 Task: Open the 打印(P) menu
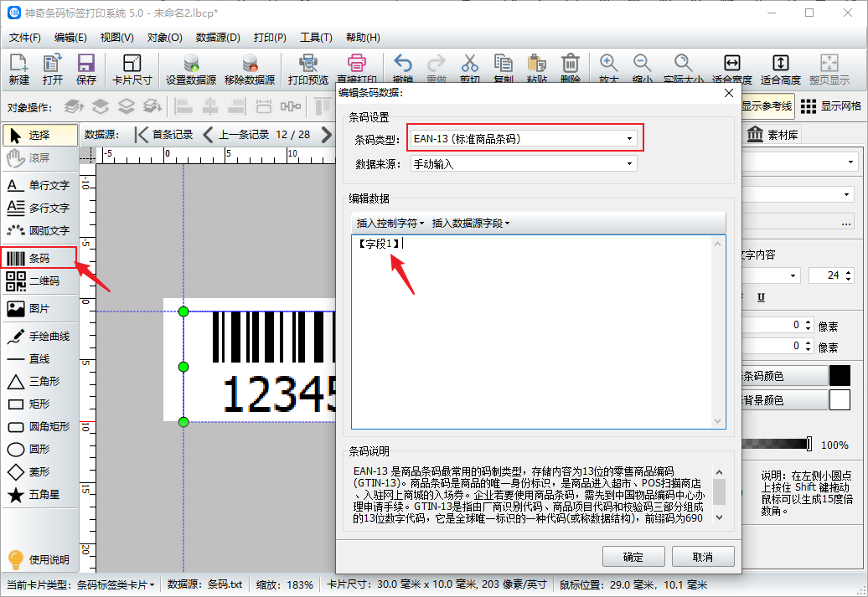(x=270, y=37)
